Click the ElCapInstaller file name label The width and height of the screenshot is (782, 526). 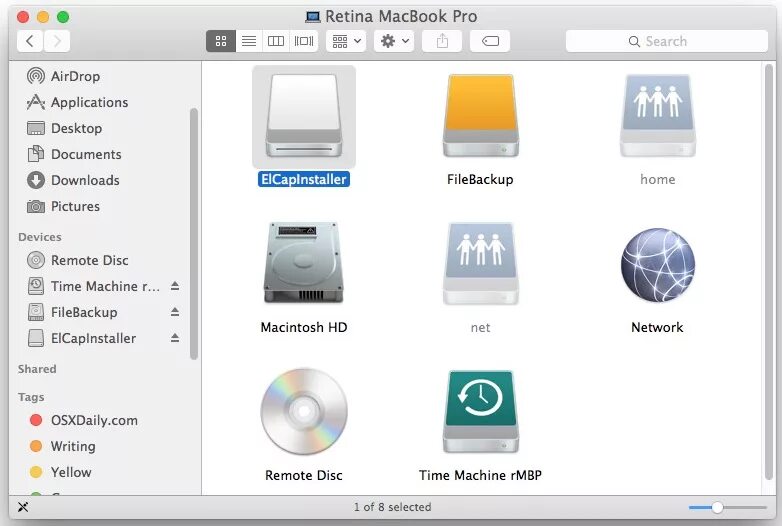tap(304, 179)
